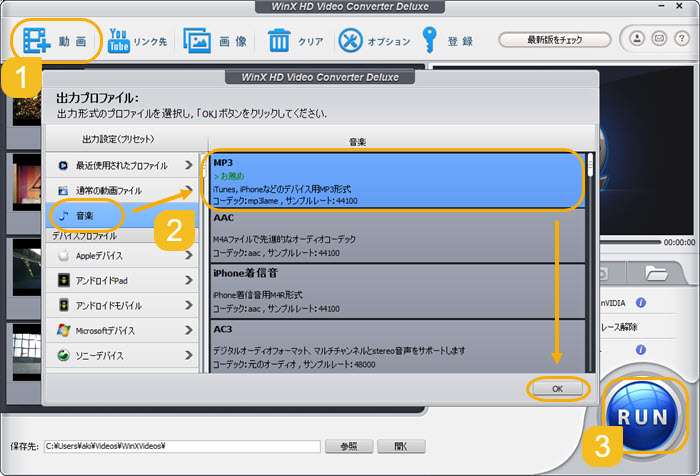The height and width of the screenshot is (476, 700).
Task: Click the Apple logo icon
Action: coord(63,255)
